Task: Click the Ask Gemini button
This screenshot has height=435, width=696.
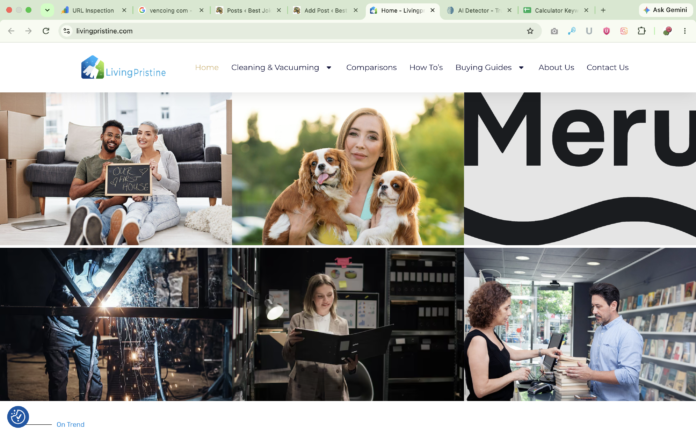Action: coord(665,10)
